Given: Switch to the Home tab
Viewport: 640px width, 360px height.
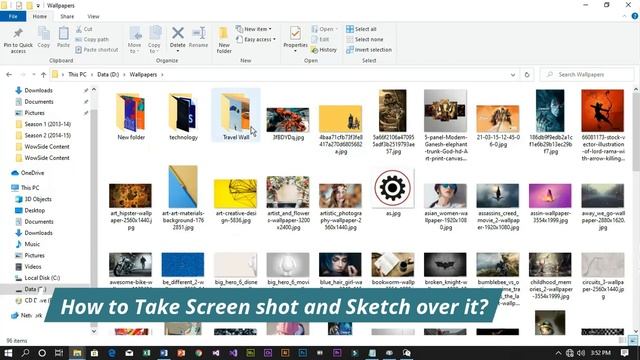Looking at the screenshot, I should pyautogui.click(x=40, y=17).
